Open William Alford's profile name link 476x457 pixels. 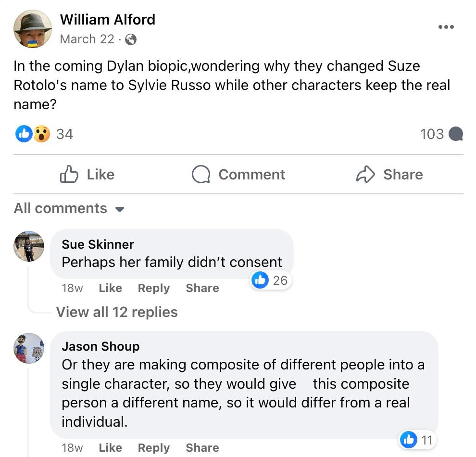pyautogui.click(x=107, y=20)
